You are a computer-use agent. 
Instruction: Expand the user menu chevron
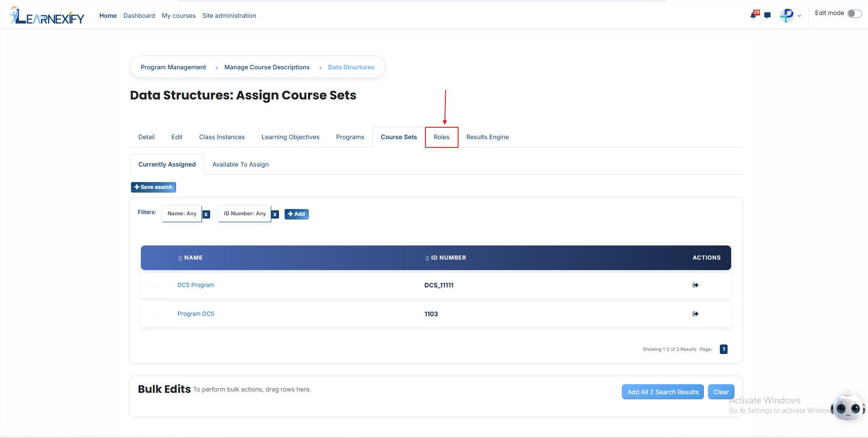799,16
